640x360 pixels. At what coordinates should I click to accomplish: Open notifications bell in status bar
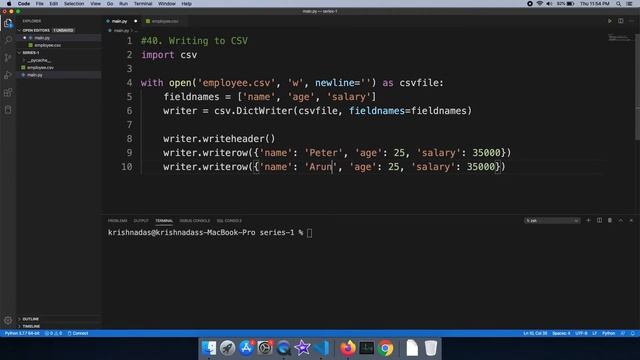[x=633, y=333]
